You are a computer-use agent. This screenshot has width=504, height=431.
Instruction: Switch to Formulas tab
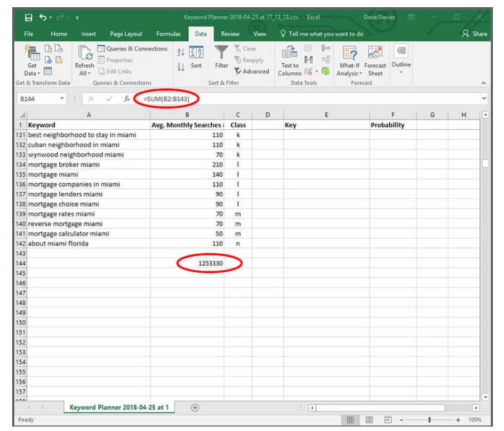click(168, 34)
